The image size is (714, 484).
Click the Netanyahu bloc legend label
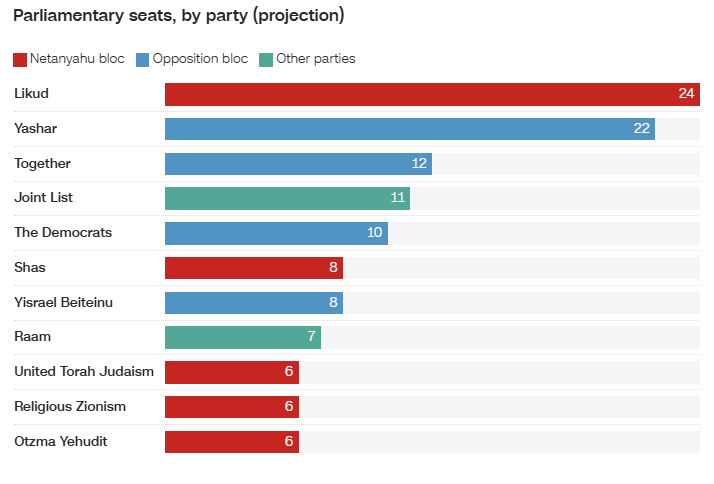coord(77,59)
